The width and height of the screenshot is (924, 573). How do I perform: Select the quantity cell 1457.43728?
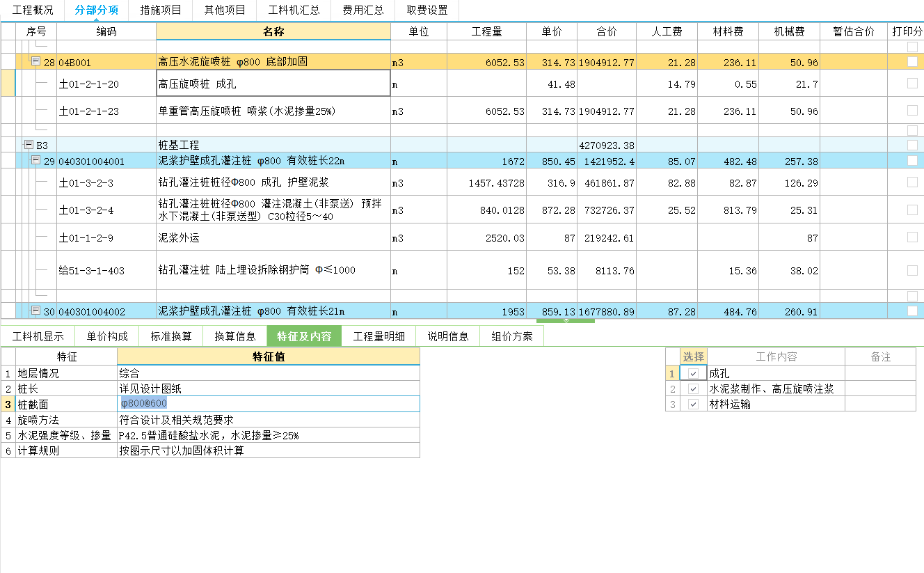tap(487, 182)
